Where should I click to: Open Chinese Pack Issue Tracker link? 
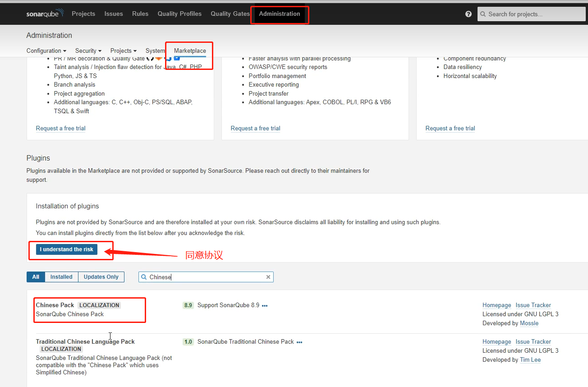pos(533,305)
